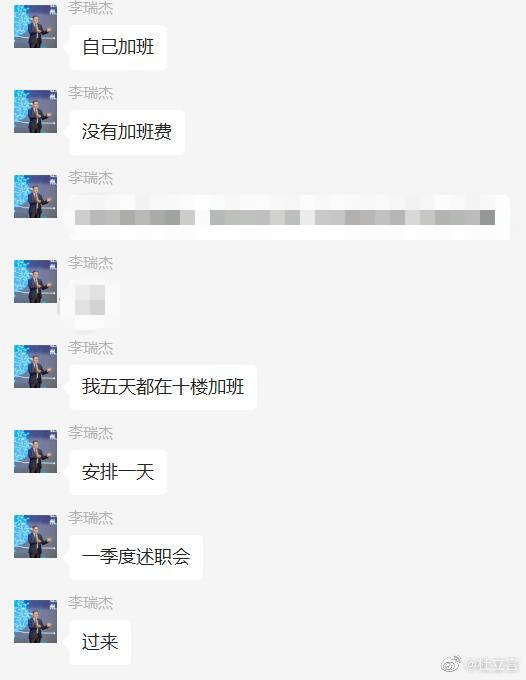The image size is (526, 680).
Task: Select the long blurred message bubble
Action: [289, 217]
